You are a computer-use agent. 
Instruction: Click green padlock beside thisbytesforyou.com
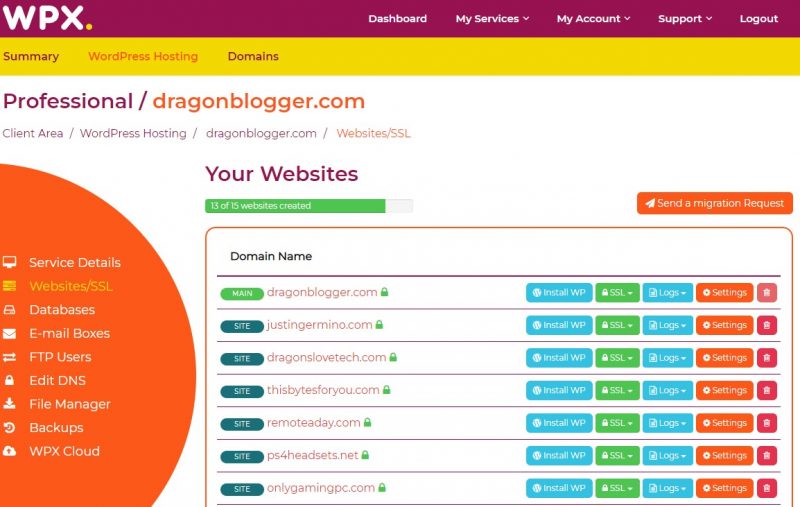387,390
